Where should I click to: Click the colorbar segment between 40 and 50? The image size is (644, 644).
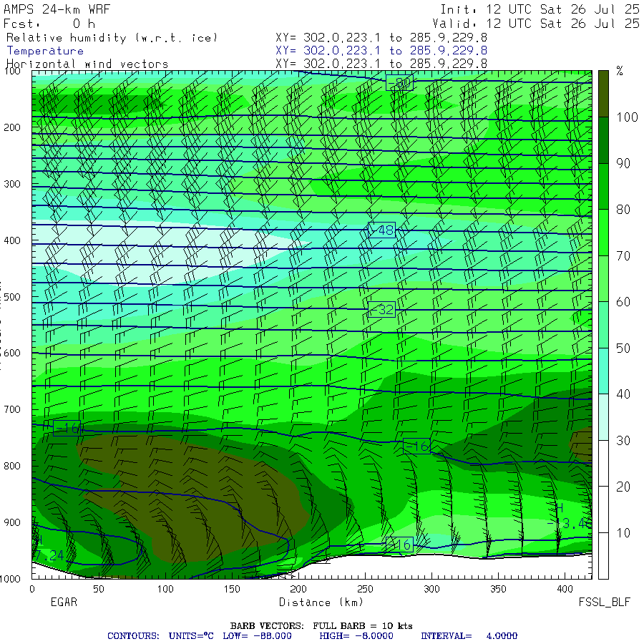tap(603, 371)
